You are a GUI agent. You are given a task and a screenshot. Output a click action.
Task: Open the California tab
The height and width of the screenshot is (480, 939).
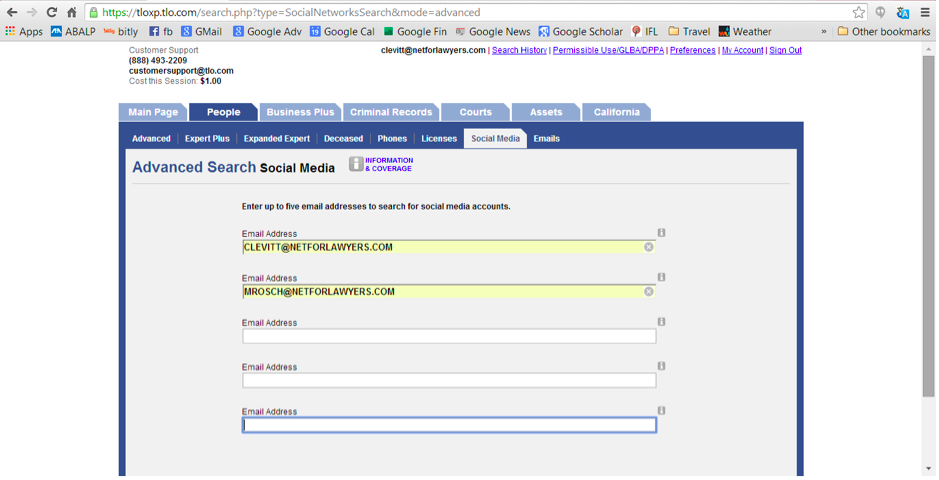(x=616, y=112)
